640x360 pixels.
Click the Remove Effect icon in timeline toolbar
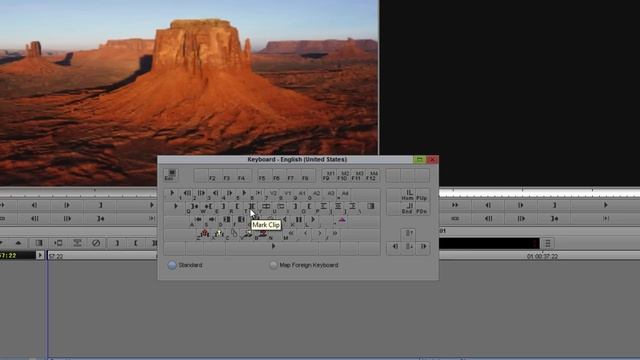tap(96, 243)
